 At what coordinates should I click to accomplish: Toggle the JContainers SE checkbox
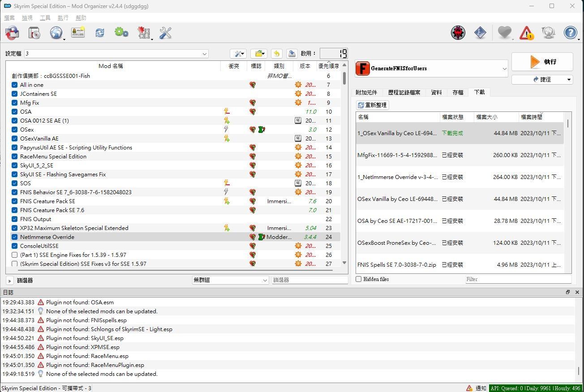click(14, 94)
